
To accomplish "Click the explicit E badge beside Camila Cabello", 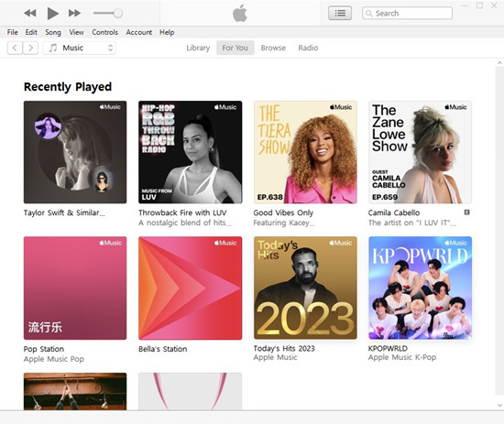I will pyautogui.click(x=466, y=212).
